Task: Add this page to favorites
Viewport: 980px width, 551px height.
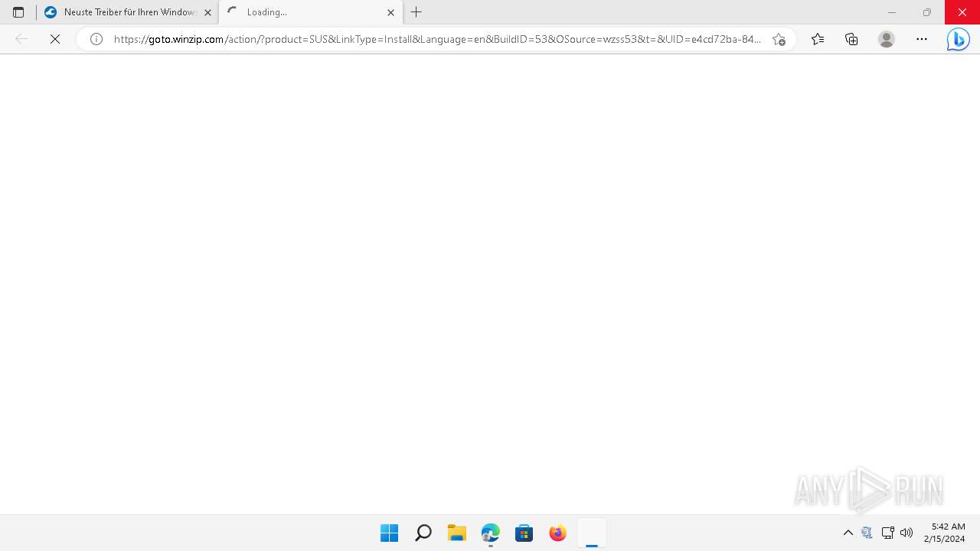Action: coord(779,39)
